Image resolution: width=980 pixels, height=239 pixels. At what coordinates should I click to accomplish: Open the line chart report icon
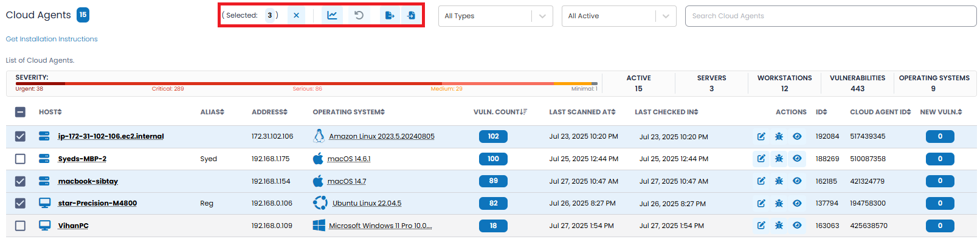[x=332, y=15]
